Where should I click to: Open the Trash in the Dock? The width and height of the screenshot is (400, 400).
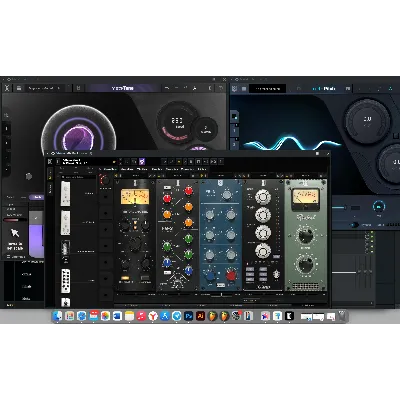[x=342, y=316]
